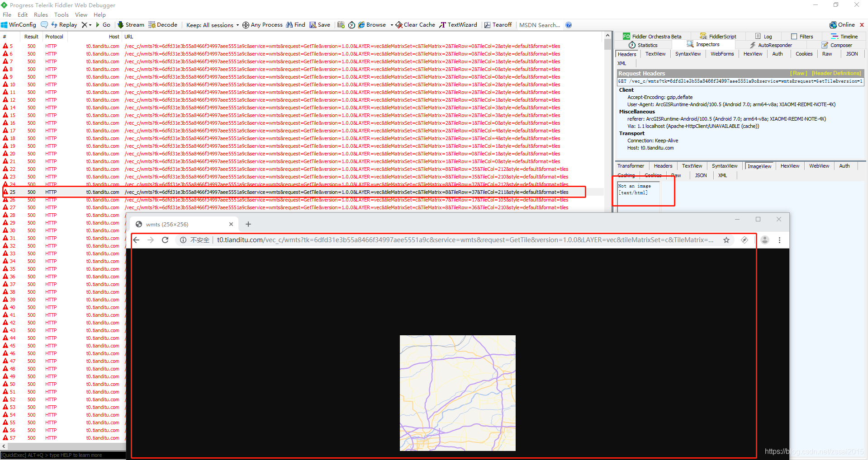Replay the selected sessions
868x460 pixels.
tap(64, 25)
